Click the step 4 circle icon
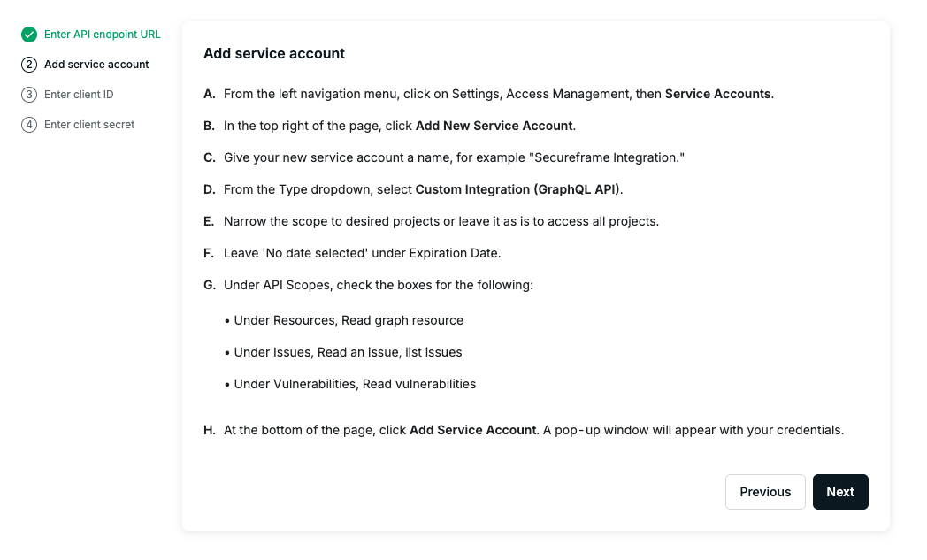 (x=29, y=125)
